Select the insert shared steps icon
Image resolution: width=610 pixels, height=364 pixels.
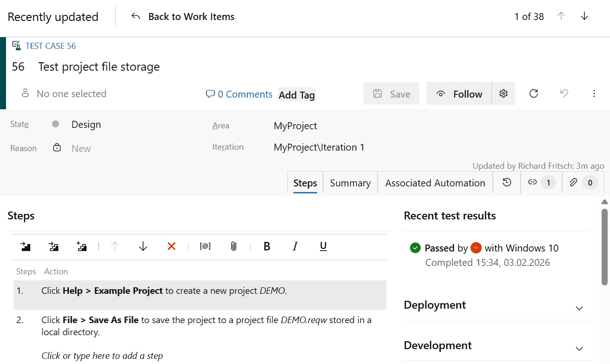click(53, 246)
